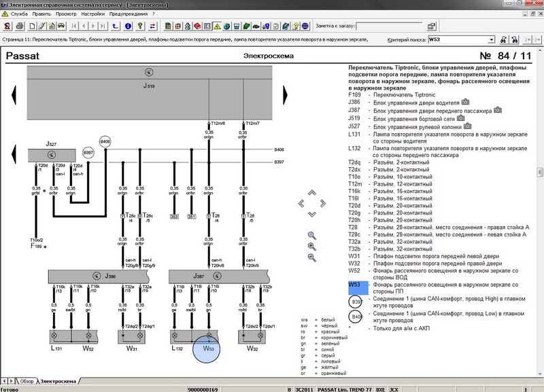The height and width of the screenshot is (392, 544).
Task: Click the 351 reference box in diagram
Action: click(192, 217)
